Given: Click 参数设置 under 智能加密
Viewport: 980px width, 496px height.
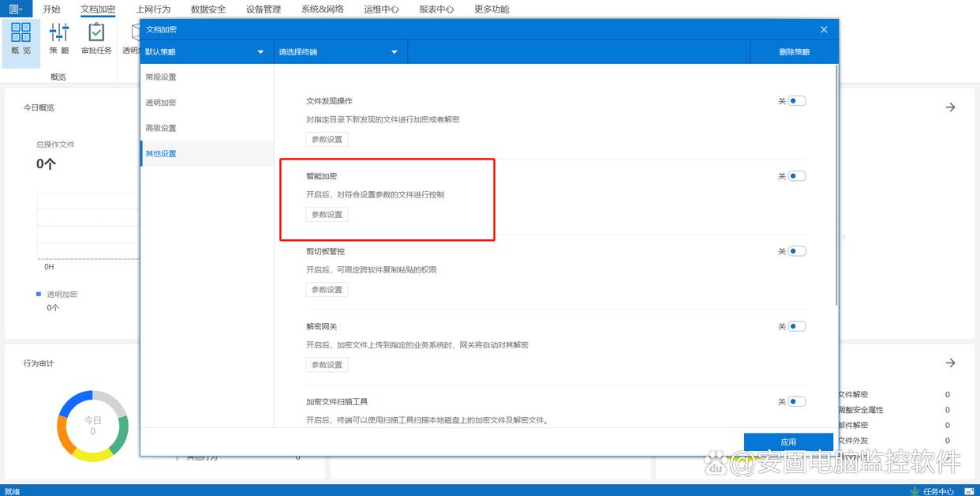Looking at the screenshot, I should [x=327, y=215].
